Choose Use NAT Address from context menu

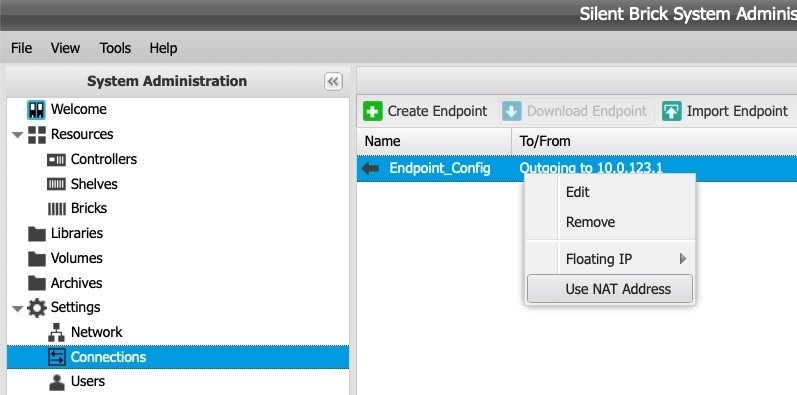click(609, 289)
